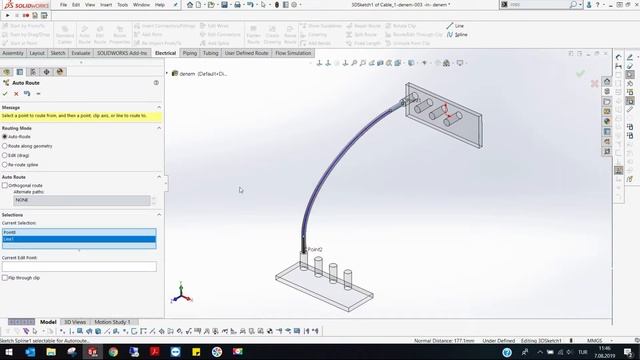Image resolution: width=640 pixels, height=360 pixels.
Task: Select the Line sketch tool
Action: click(455, 26)
